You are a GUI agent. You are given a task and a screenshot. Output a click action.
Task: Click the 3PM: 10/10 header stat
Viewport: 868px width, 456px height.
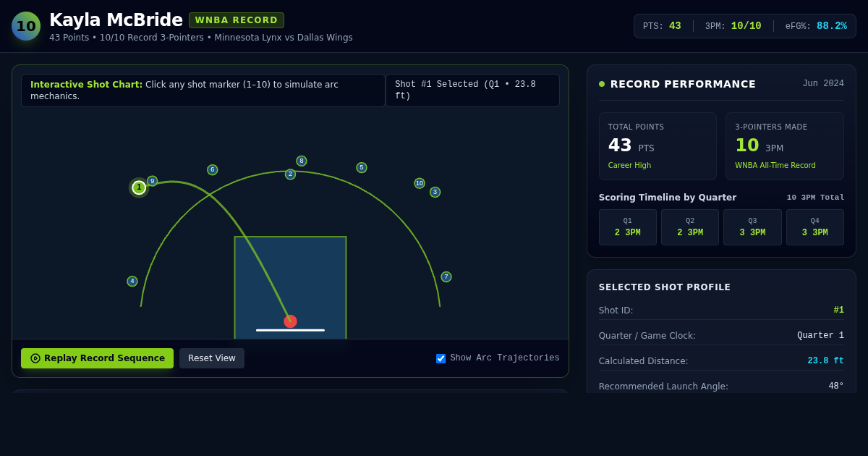[x=733, y=26]
